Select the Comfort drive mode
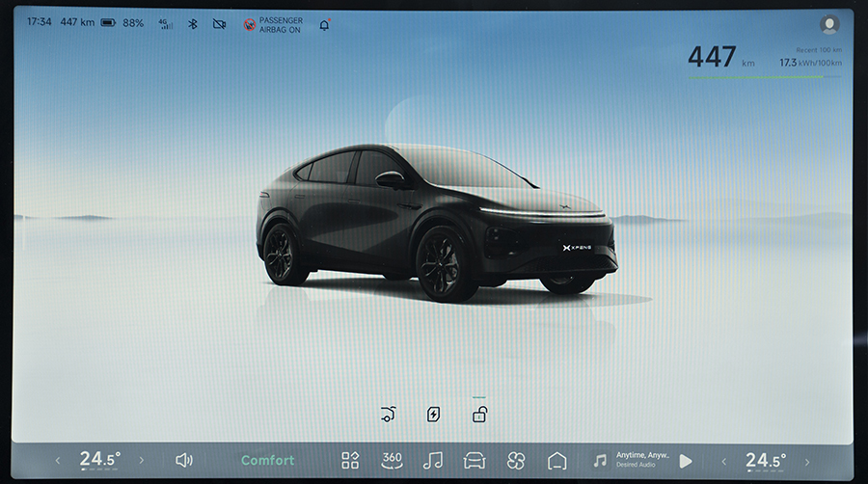 point(267,461)
